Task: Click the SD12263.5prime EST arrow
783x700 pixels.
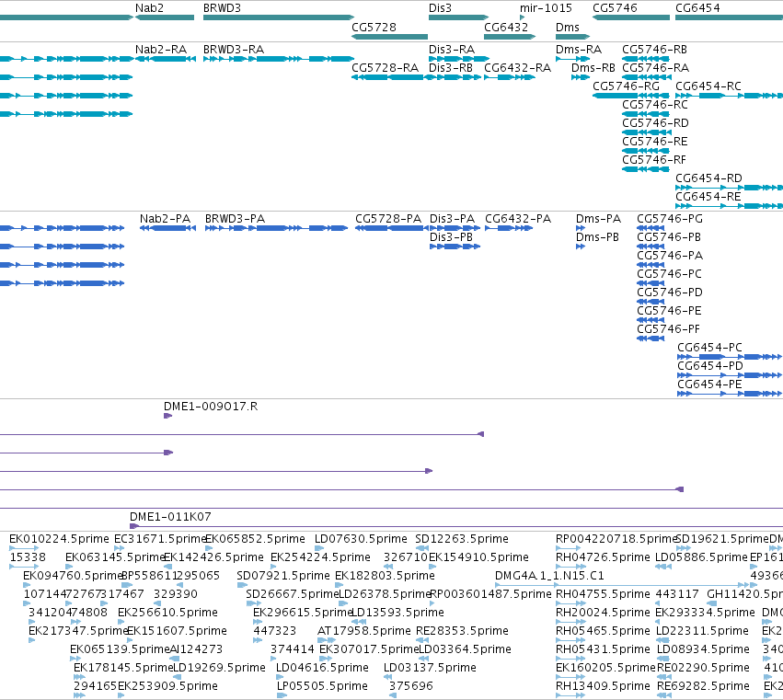Action: pos(422,548)
